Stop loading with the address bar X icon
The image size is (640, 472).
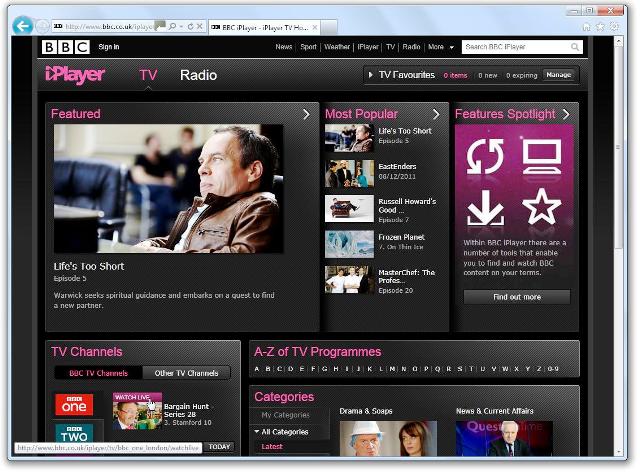pyautogui.click(x=200, y=26)
